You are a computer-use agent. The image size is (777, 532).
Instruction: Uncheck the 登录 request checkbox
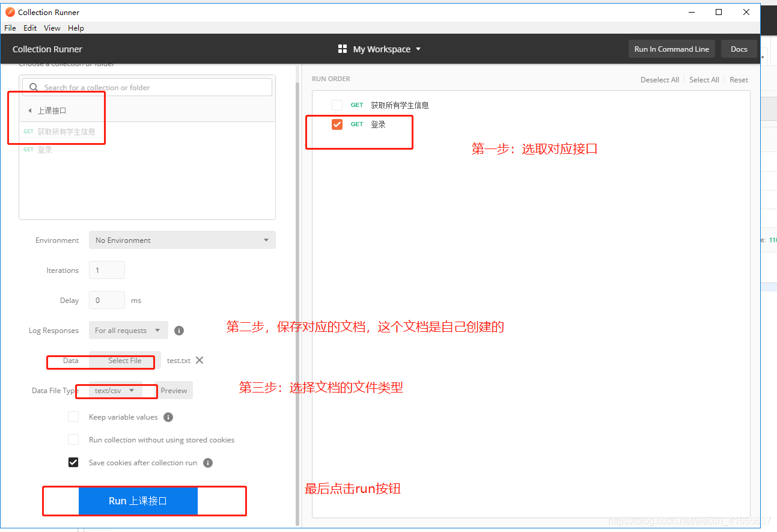point(337,124)
